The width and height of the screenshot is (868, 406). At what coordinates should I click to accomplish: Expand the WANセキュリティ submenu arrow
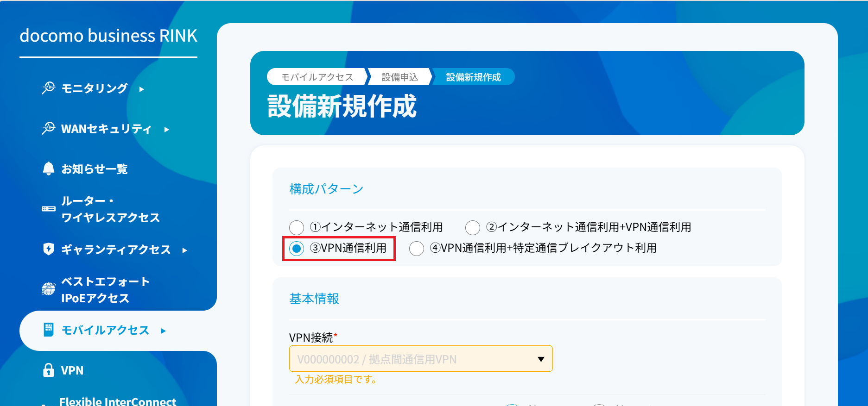[167, 130]
